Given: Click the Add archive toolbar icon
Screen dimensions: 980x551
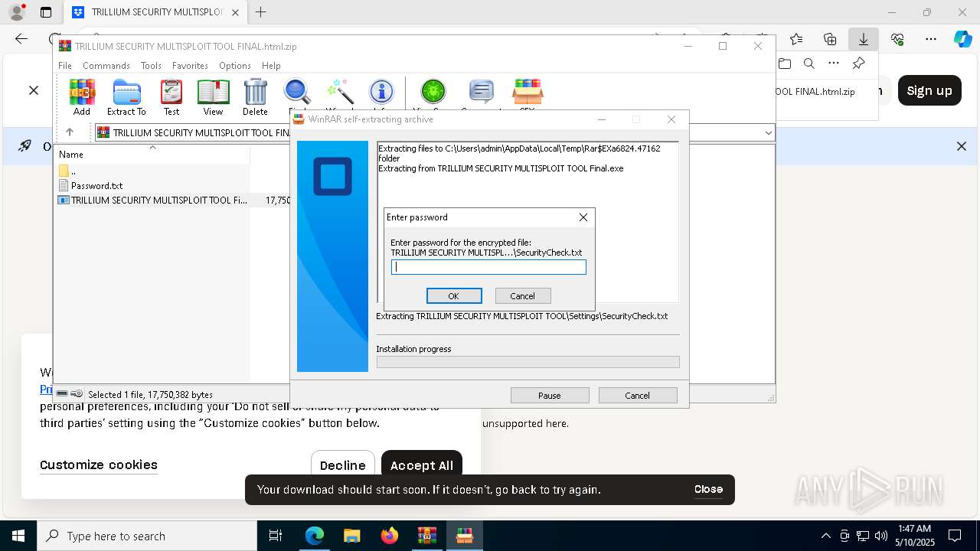Looking at the screenshot, I should [82, 97].
